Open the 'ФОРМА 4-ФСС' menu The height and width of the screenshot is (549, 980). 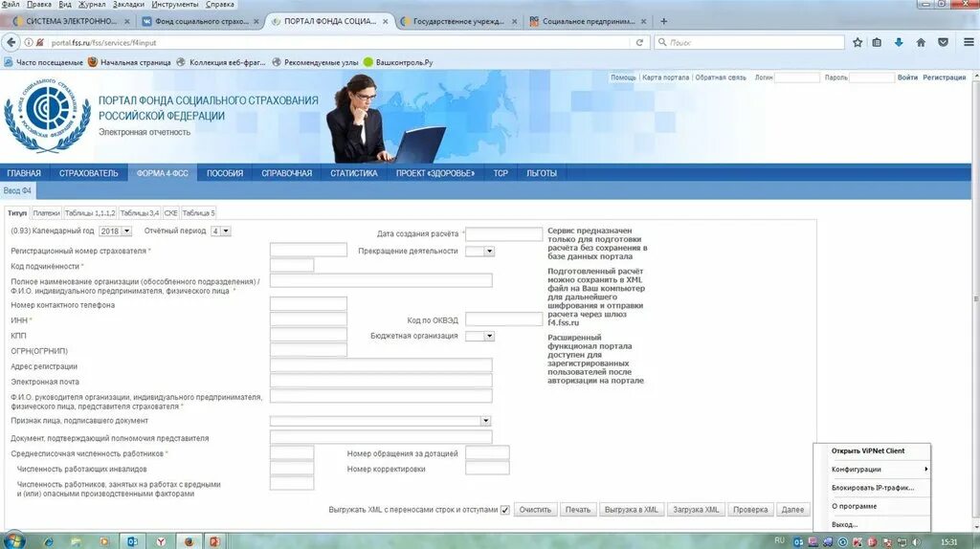(x=162, y=173)
